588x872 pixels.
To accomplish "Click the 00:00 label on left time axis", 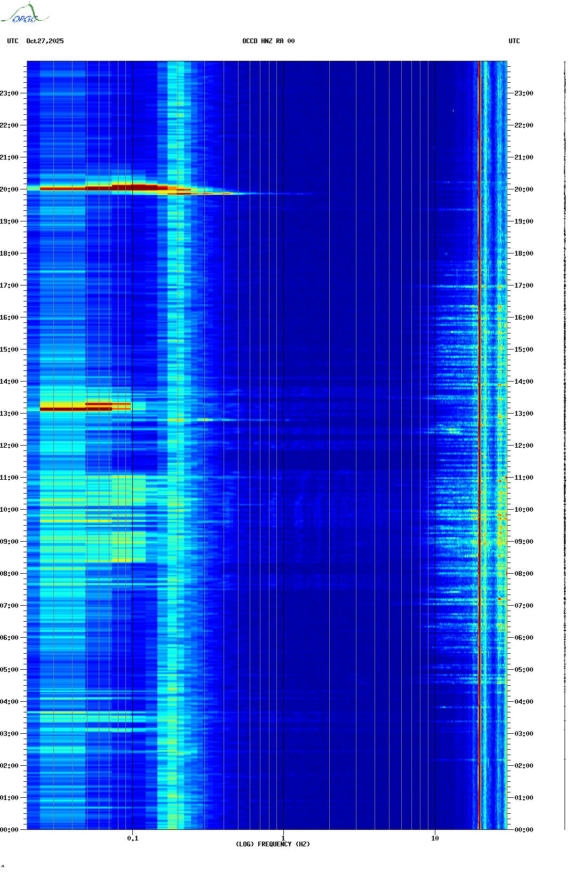I will (9, 830).
